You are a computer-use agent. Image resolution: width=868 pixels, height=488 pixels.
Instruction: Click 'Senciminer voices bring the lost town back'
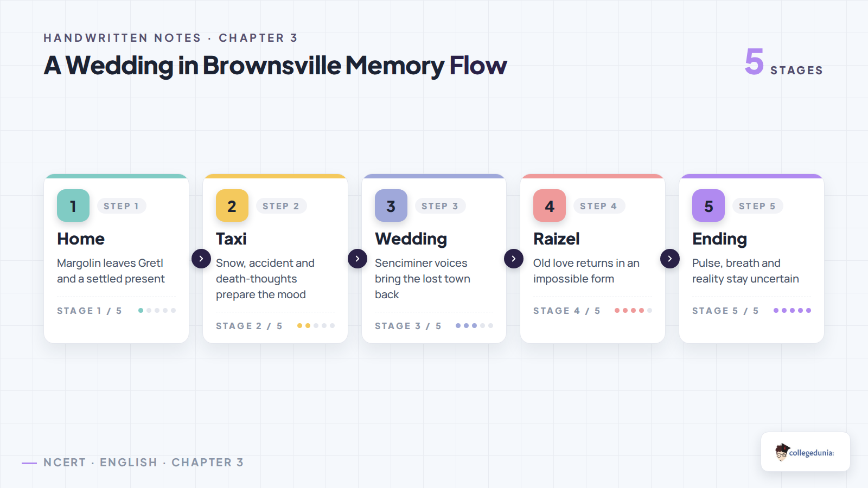point(423,279)
